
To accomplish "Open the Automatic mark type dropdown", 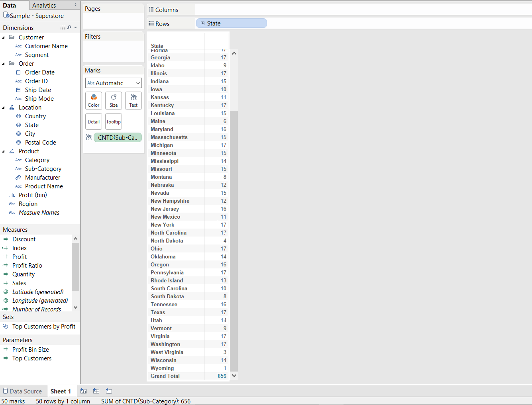I will [x=114, y=83].
